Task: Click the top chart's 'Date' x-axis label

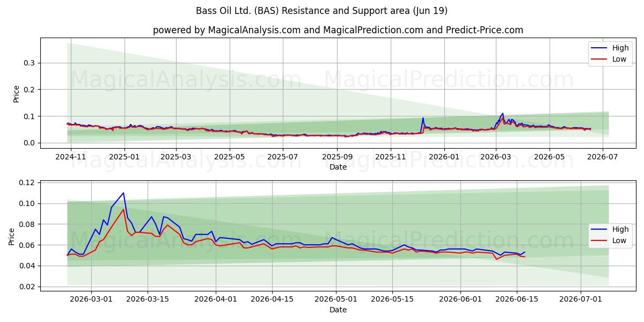Action: pos(338,167)
